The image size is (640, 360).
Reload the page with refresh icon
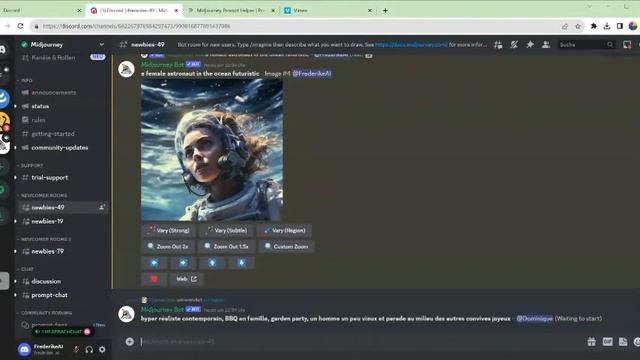click(20, 26)
